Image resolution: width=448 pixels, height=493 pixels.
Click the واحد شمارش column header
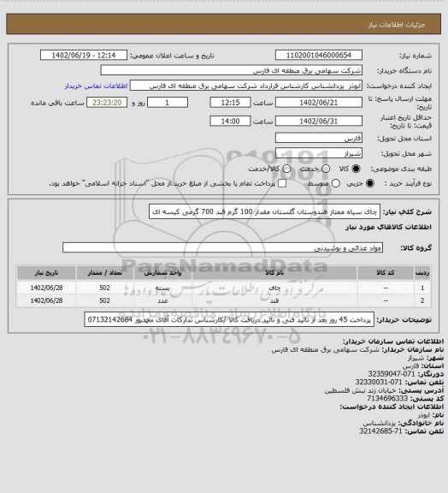[163, 272]
